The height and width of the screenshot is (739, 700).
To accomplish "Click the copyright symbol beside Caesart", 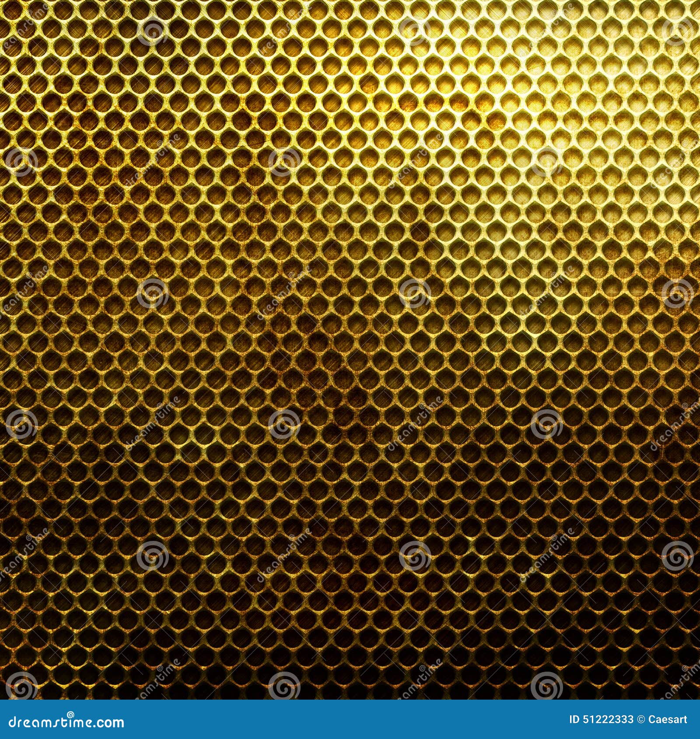I will (640, 719).
